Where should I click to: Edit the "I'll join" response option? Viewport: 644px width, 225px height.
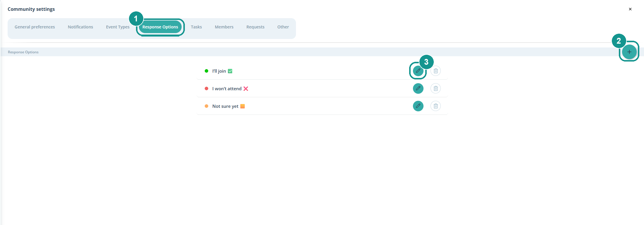click(418, 71)
